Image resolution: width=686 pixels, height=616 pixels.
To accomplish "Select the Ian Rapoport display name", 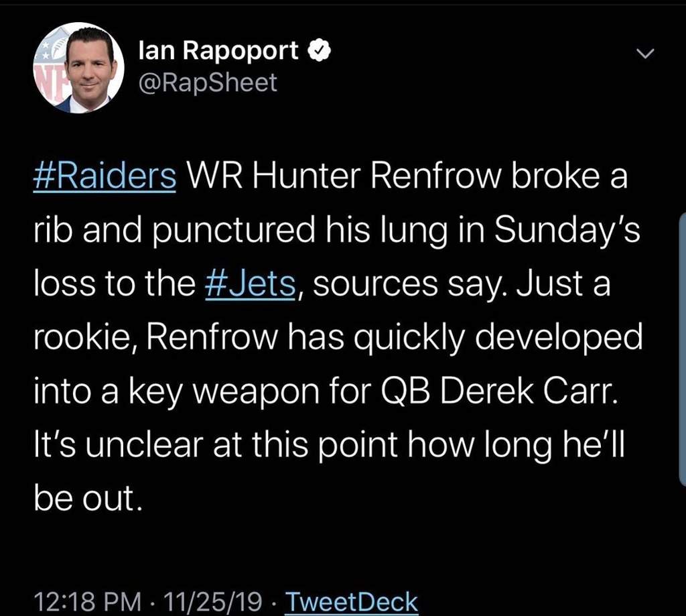I will tap(218, 50).
